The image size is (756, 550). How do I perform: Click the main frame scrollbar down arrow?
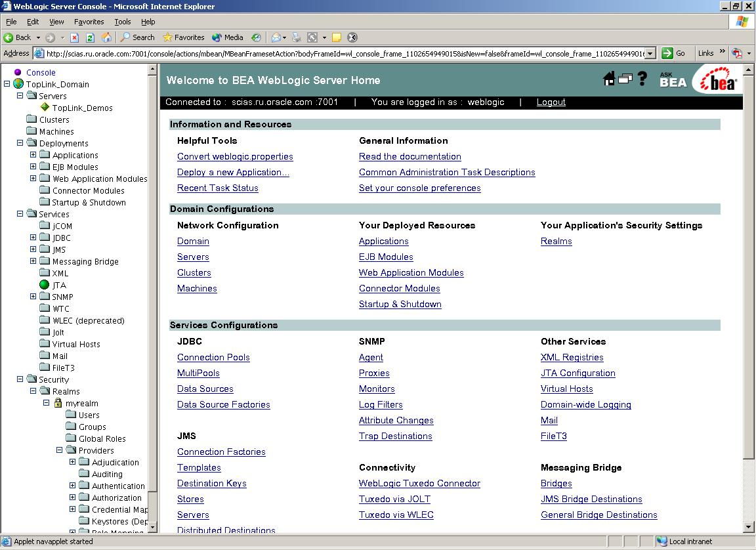click(x=748, y=527)
